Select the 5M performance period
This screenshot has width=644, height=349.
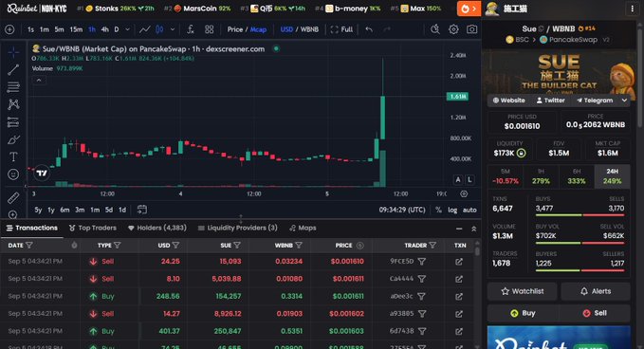point(506,176)
